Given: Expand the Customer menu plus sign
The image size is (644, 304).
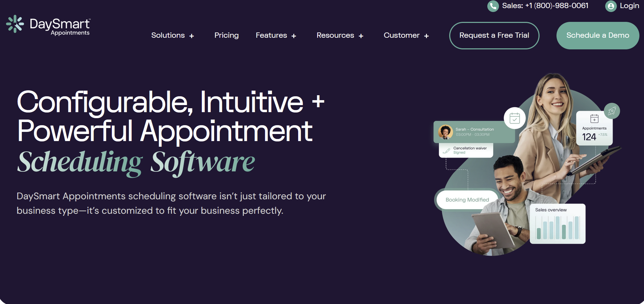Looking at the screenshot, I should pos(426,36).
